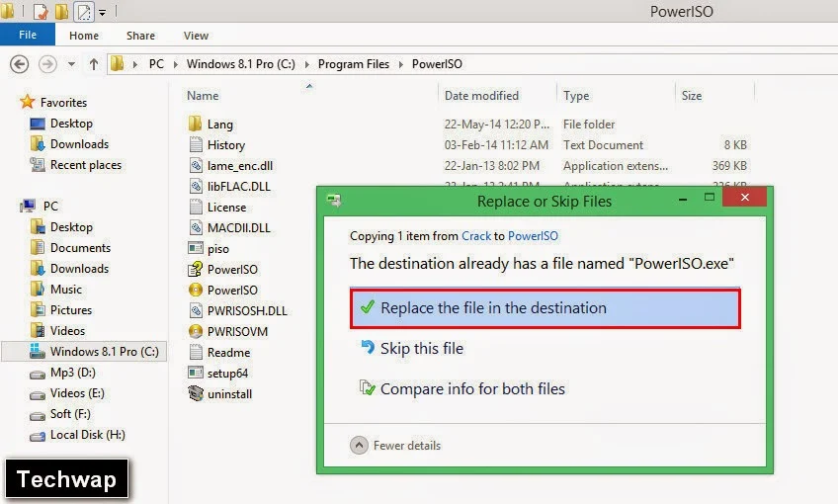
Task: Switch to the View ribbon tab
Action: (196, 36)
